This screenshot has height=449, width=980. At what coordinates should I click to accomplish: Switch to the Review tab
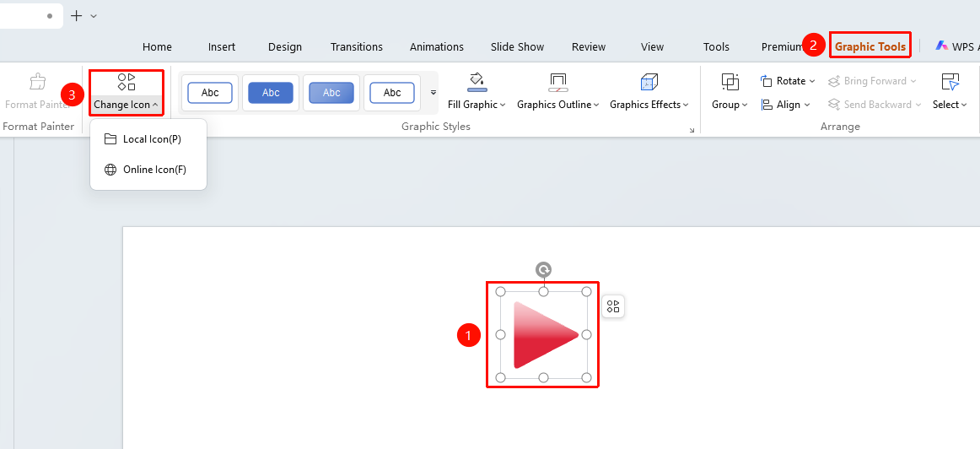coord(589,47)
